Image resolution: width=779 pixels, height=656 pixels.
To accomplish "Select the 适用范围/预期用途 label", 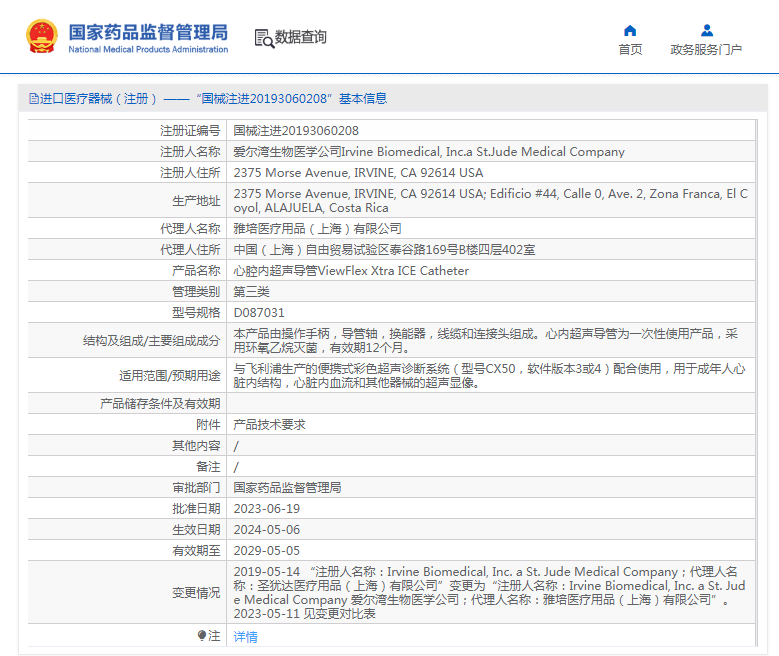I will (169, 375).
